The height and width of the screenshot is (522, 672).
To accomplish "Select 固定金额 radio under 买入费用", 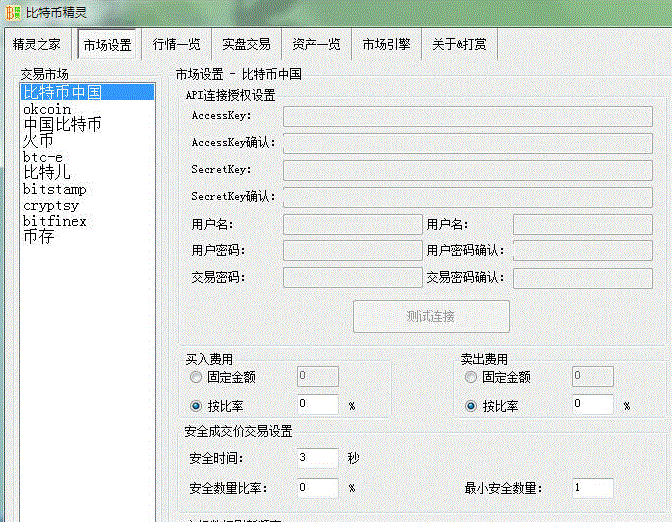I will 196,377.
